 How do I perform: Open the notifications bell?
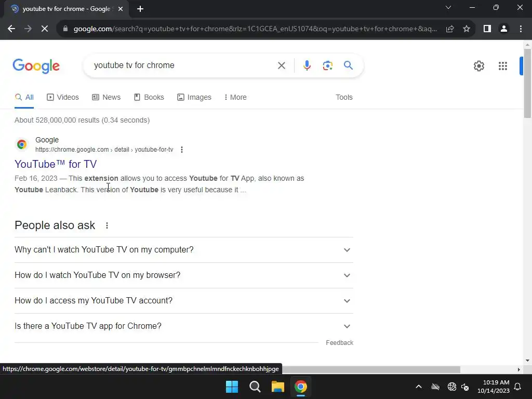(x=518, y=387)
